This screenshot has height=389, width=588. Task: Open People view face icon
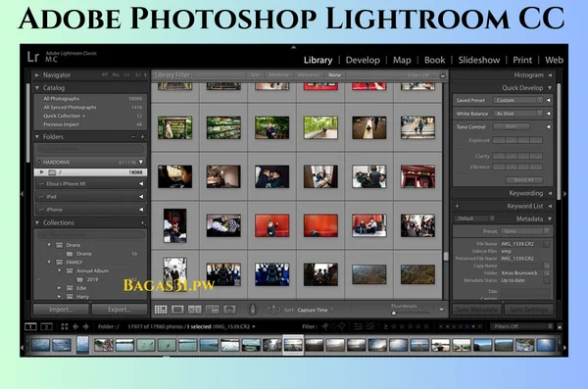coord(229,310)
